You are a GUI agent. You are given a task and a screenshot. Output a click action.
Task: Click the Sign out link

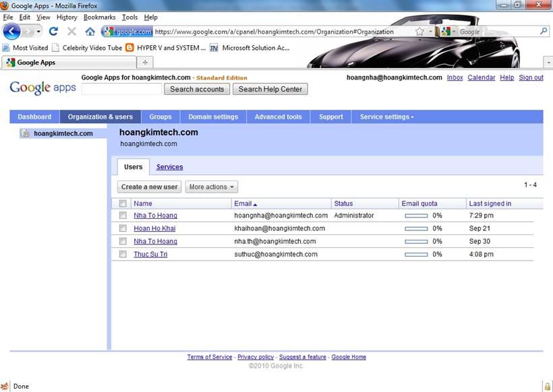[531, 77]
